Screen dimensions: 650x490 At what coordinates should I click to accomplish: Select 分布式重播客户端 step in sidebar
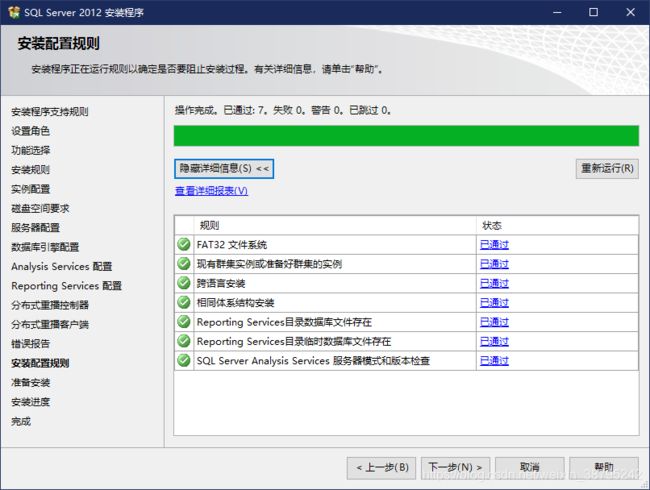pyautogui.click(x=50, y=325)
